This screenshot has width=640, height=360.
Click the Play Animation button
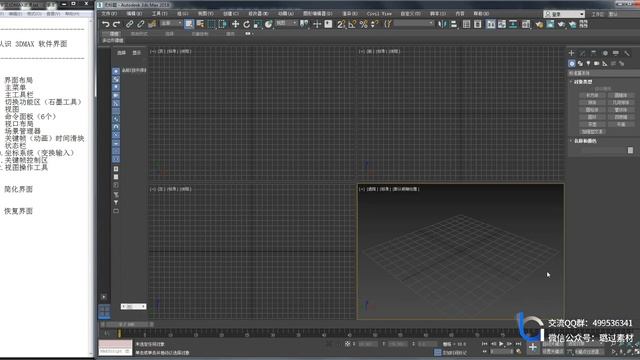501,344
